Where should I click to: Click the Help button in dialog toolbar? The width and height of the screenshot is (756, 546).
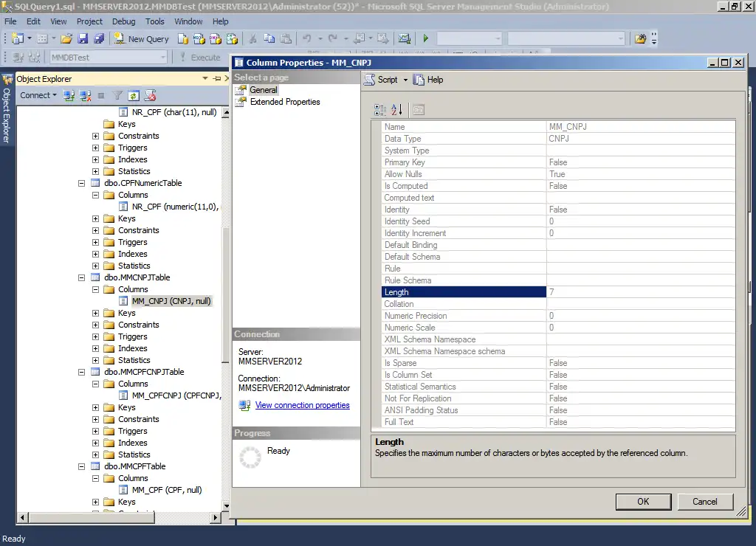point(428,80)
